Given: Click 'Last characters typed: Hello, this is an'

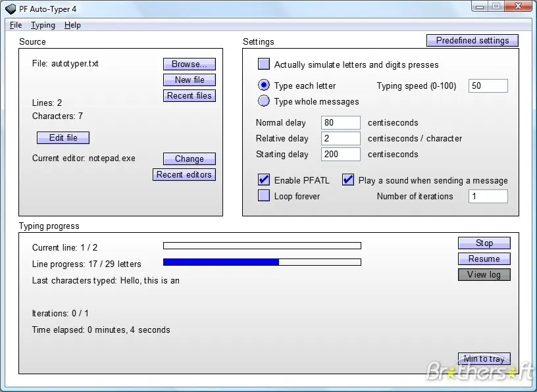Looking at the screenshot, I should point(106,280).
